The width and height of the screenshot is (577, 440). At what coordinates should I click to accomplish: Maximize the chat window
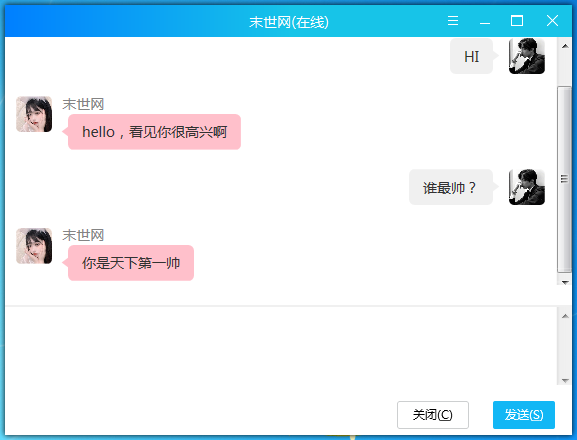517,21
